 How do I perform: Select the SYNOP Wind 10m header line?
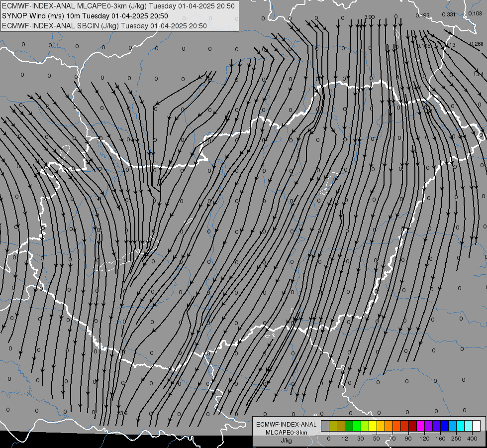[x=85, y=16]
